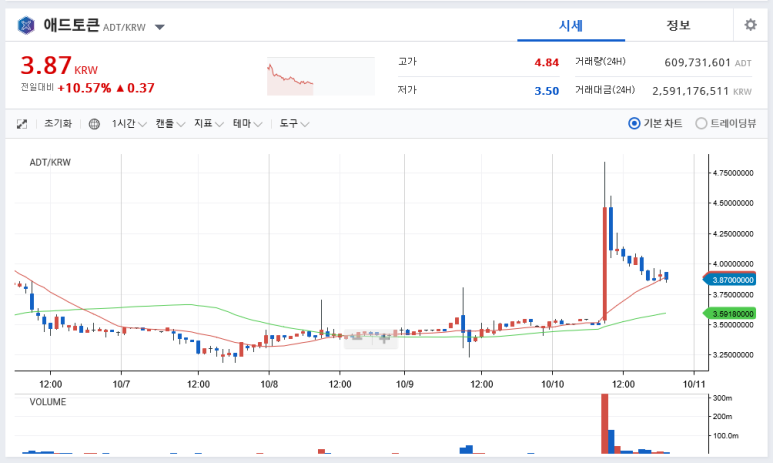Open the 캔들 chart type dropdown
Screen dimensions: 773x463
(x=170, y=123)
